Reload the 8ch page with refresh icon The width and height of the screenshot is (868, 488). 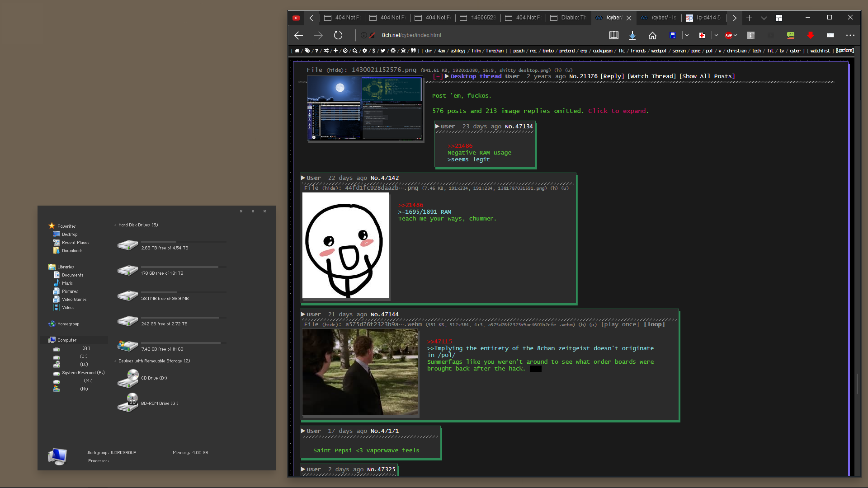click(x=338, y=35)
